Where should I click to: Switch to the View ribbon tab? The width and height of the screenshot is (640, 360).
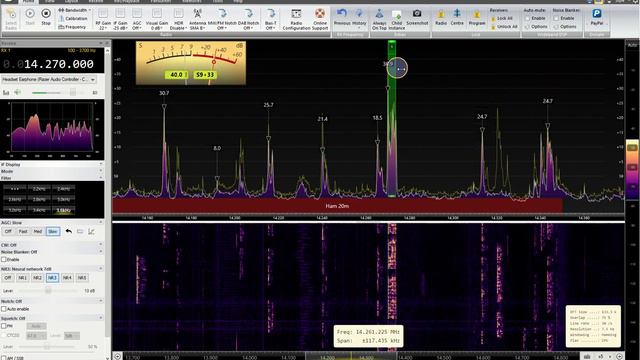[49, 2]
